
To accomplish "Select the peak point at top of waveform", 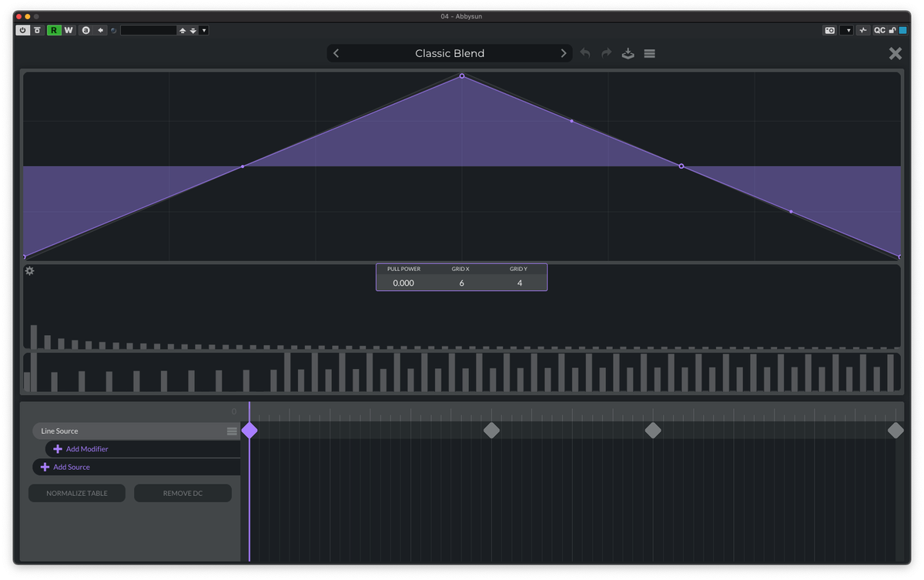I will point(462,75).
